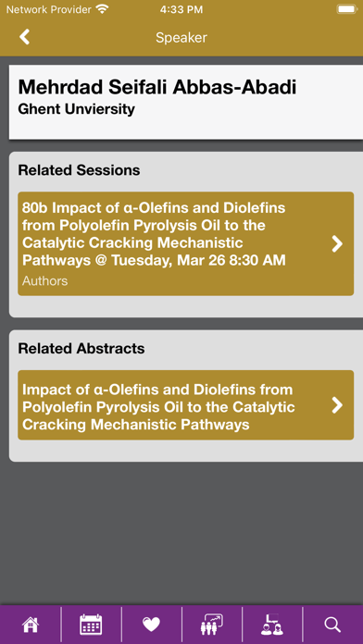Viewport: 363px width, 644px height.
Task: Tap the Related Abstracts heading
Action: 81,349
